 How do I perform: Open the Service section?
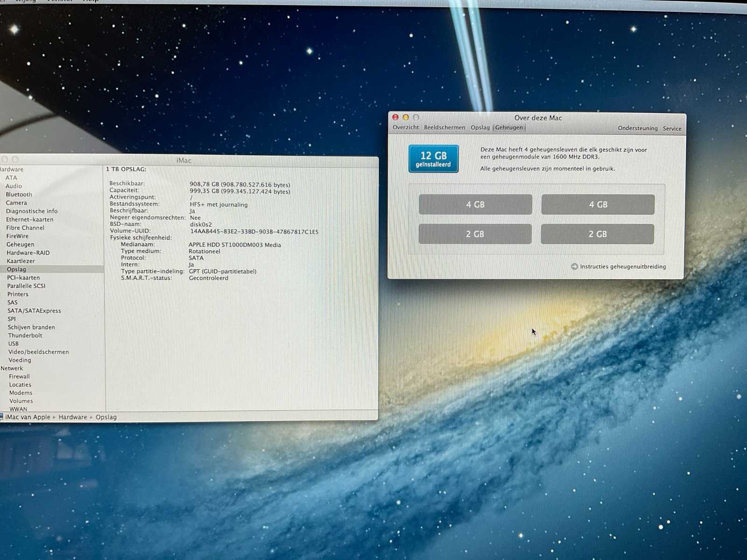point(672,128)
